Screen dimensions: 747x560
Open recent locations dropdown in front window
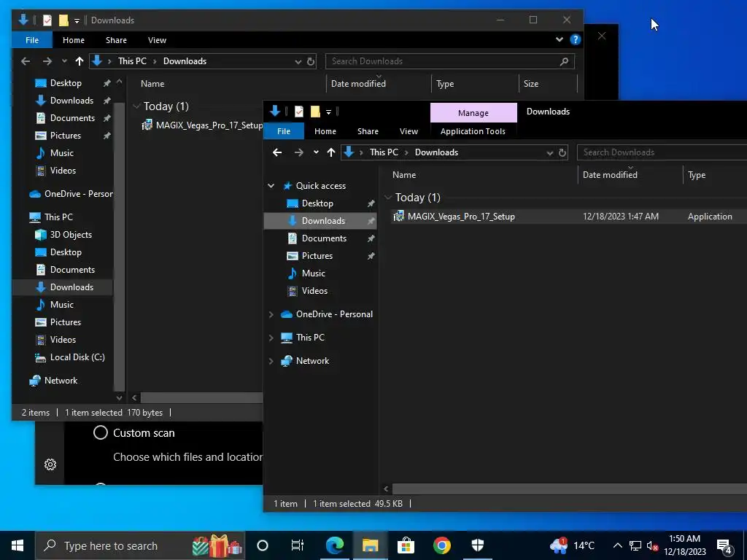(315, 152)
